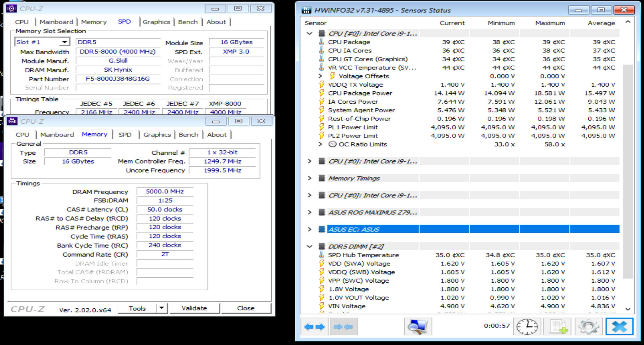Screen dimensions: 644x345
Task: Expand the Voltage Offsets row
Action: click(x=320, y=76)
